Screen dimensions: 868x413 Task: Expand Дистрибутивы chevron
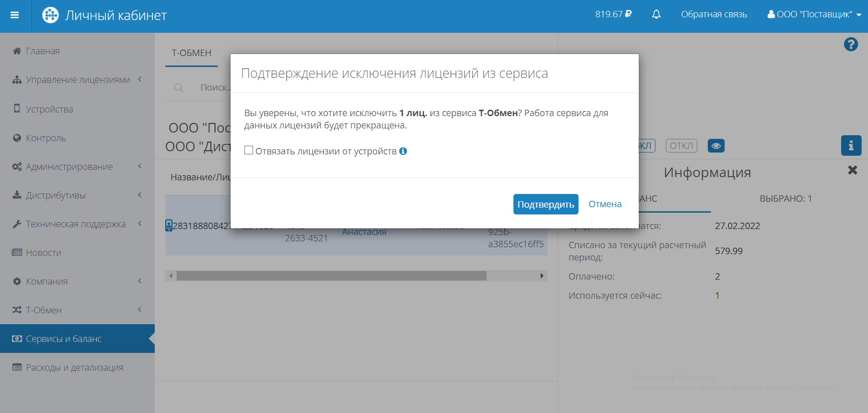click(x=140, y=195)
